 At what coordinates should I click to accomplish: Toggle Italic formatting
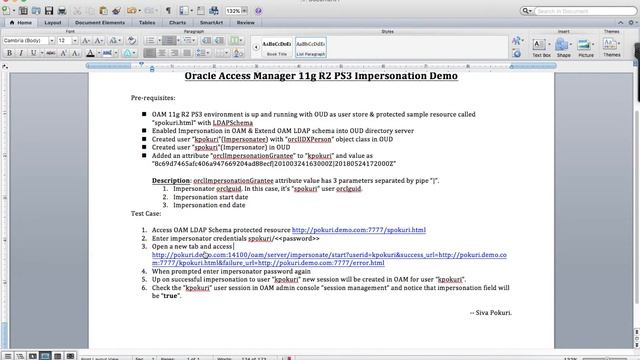[21, 53]
